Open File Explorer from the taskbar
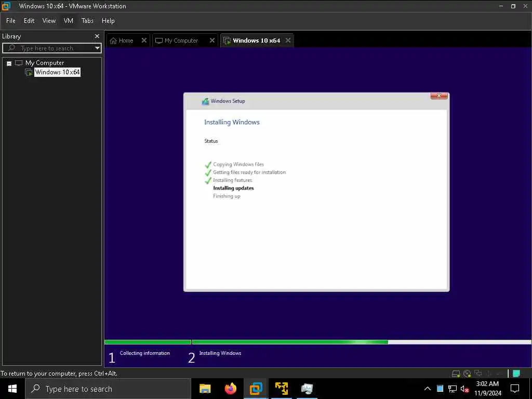Viewport: 532px width, 399px height. pyautogui.click(x=205, y=389)
